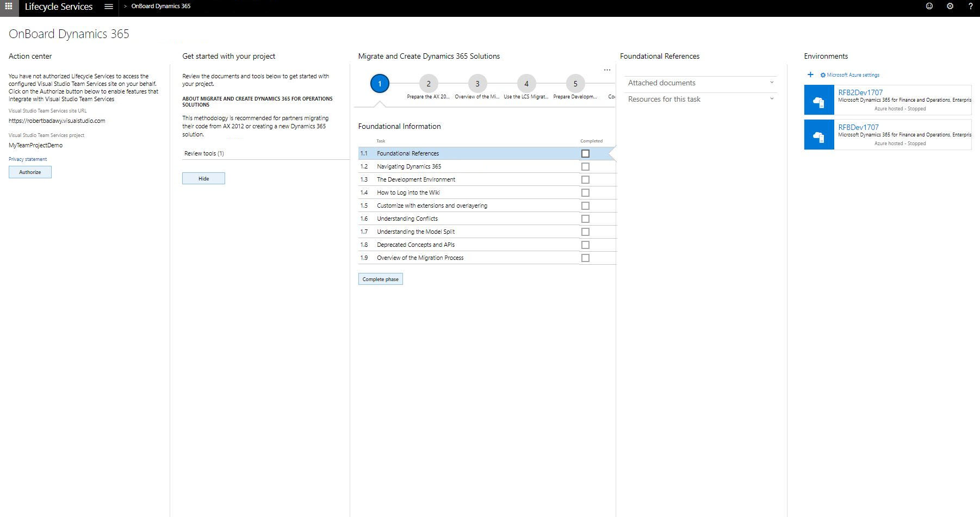Viewport: 980px width, 517px height.
Task: Click the smiley feedback icon
Action: pos(929,6)
